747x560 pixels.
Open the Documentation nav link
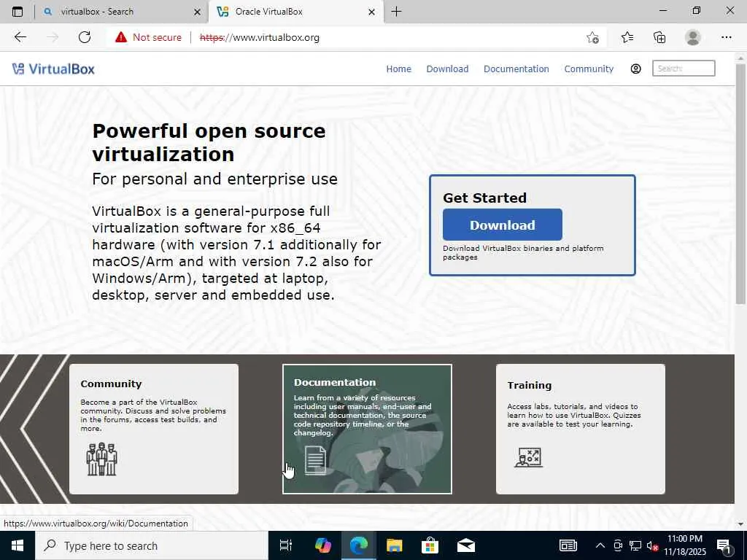coord(516,69)
